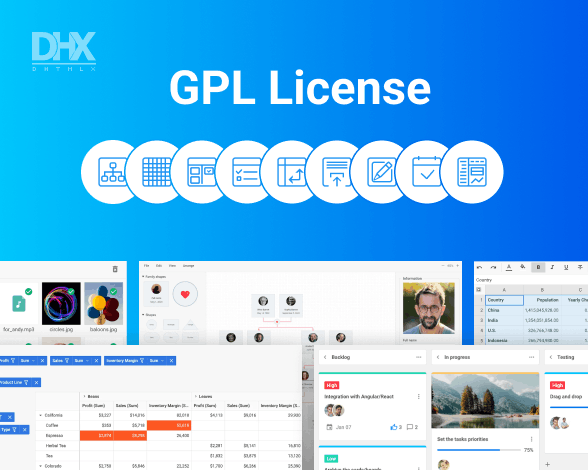This screenshot has height=470, width=588.
Task: Select cell A1 Country in spreadsheet
Action: pyautogui.click(x=504, y=300)
